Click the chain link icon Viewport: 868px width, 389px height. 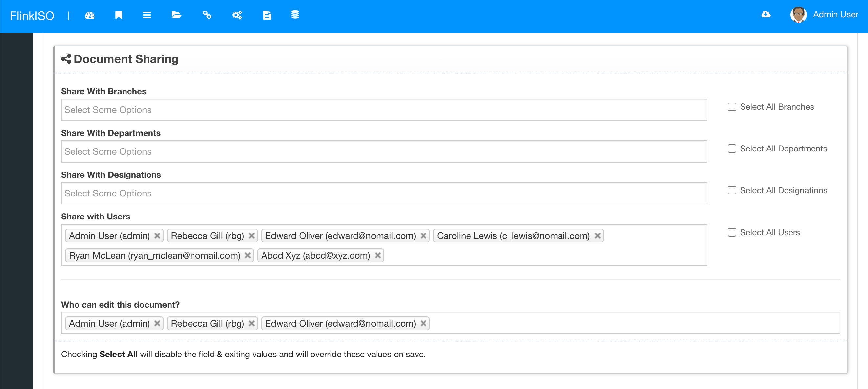[207, 15]
